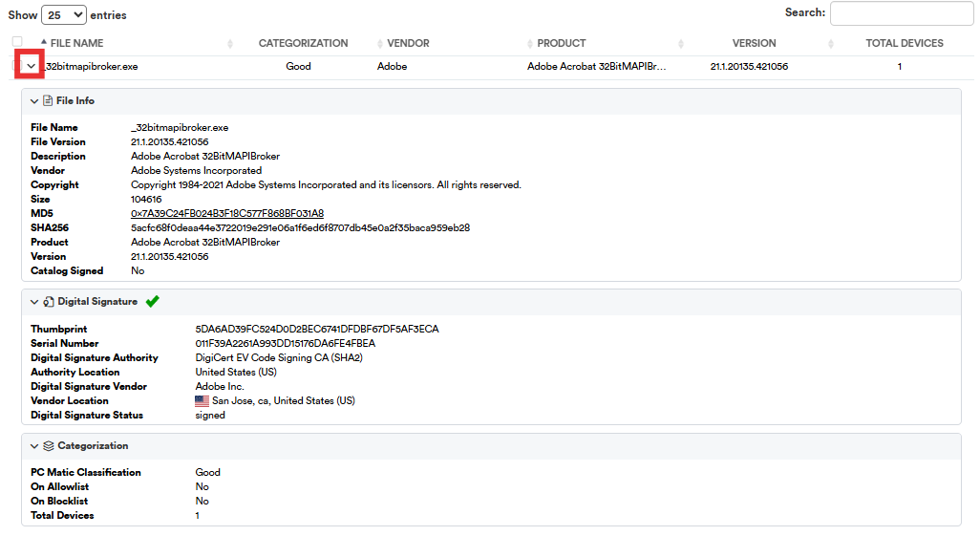Click the Adobe Inc. signature vendor value
The height and width of the screenshot is (536, 980).
220,387
